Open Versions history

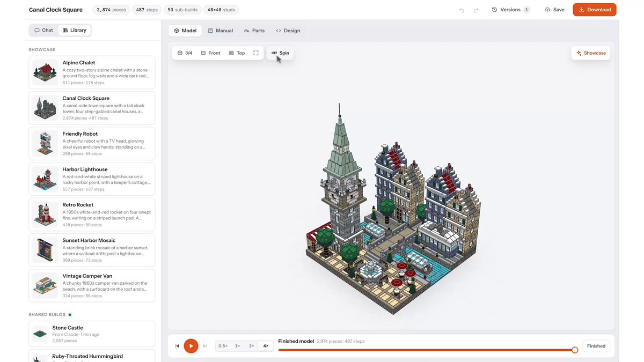point(511,10)
